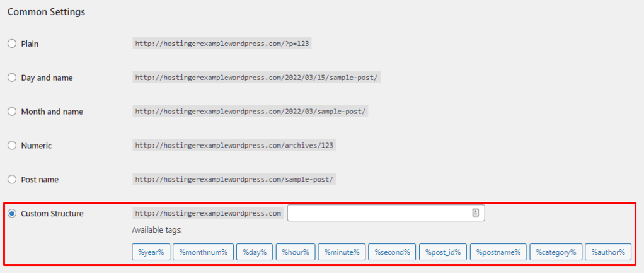
Task: Click the autofill icon inside custom structure field
Action: click(475, 212)
